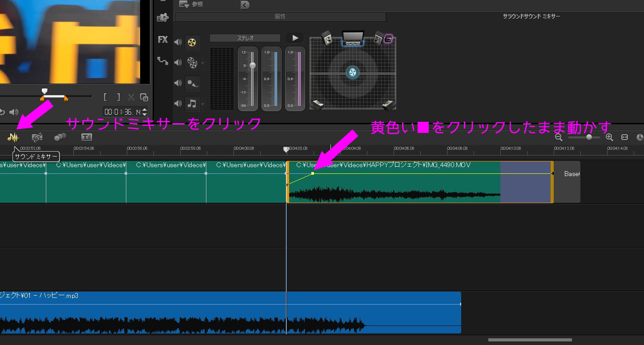Click the purple subwoofer level slider
Viewport: 644px width, 345px height.
(x=299, y=79)
